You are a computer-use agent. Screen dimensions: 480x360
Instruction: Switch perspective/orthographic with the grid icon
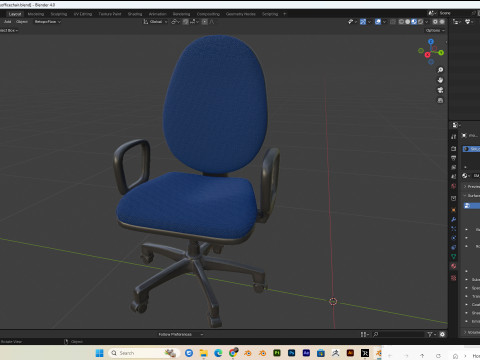[x=440, y=100]
